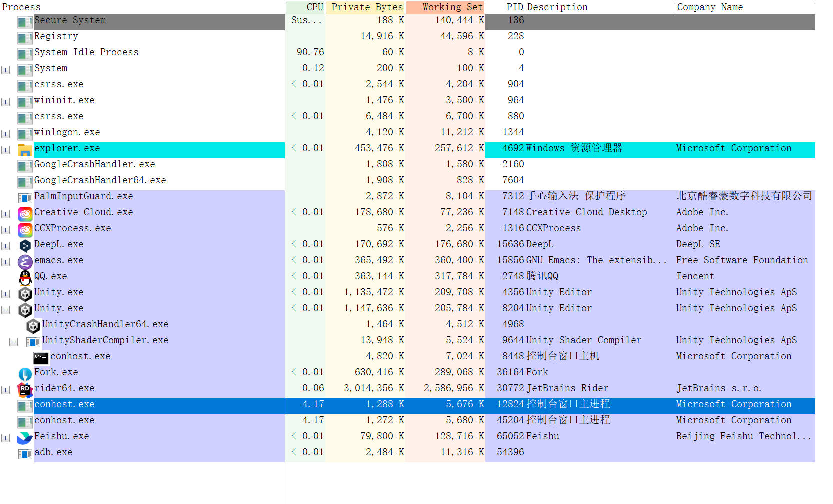
Task: Click the explorer.exe folder icon
Action: [x=25, y=149]
